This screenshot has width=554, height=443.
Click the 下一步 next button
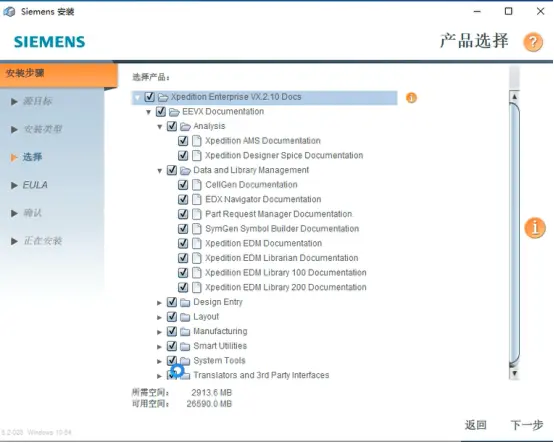coord(527,425)
